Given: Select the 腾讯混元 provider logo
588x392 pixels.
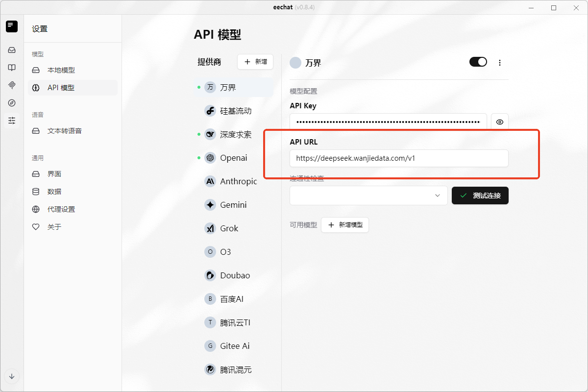Looking at the screenshot, I should coord(210,369).
